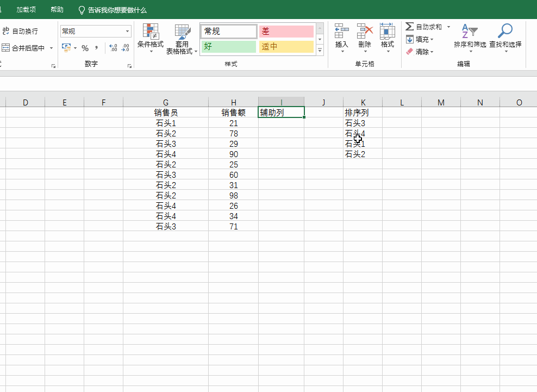Click the accounting number format icon

click(66, 48)
